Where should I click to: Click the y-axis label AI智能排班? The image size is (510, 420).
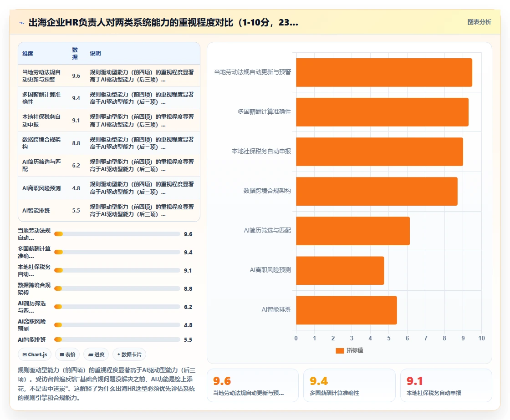tap(276, 309)
